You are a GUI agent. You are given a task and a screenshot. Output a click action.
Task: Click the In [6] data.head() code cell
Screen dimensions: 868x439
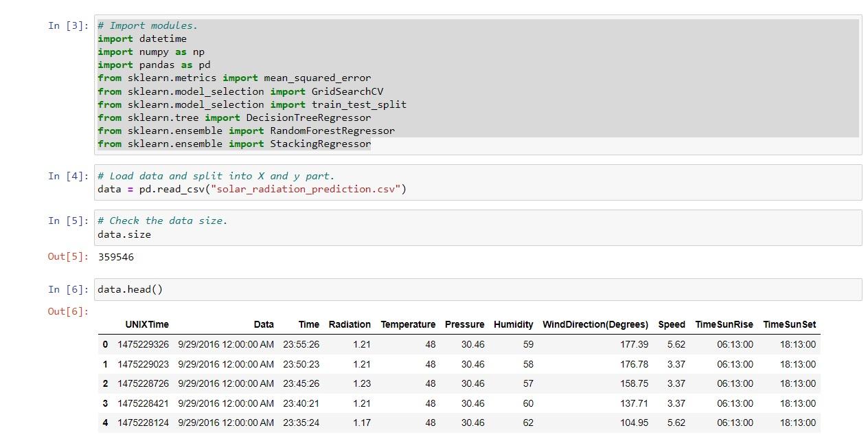(478, 289)
